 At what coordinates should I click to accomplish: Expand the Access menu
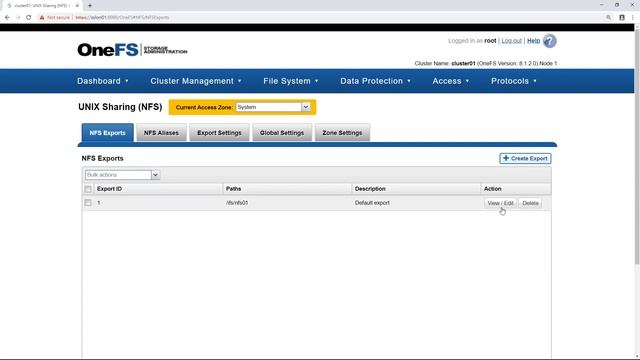click(451, 81)
